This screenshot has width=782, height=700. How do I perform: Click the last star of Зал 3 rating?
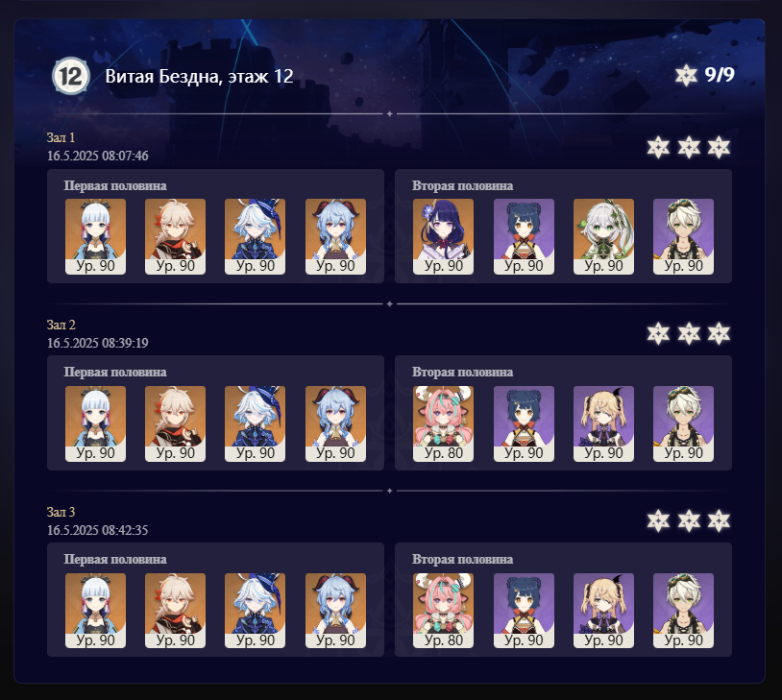[719, 520]
